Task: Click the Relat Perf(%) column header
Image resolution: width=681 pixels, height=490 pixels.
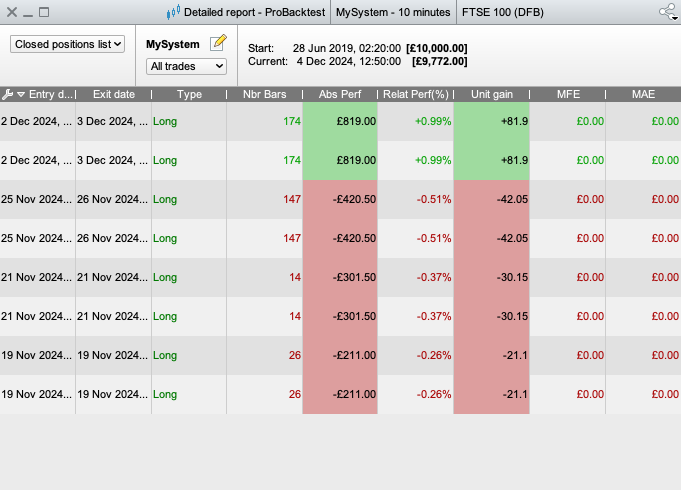Action: [415, 94]
